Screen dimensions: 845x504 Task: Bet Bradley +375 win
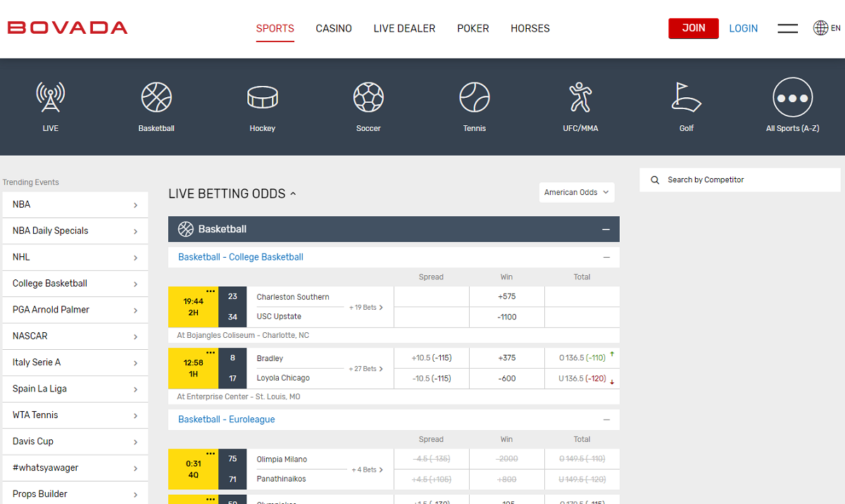pyautogui.click(x=507, y=358)
